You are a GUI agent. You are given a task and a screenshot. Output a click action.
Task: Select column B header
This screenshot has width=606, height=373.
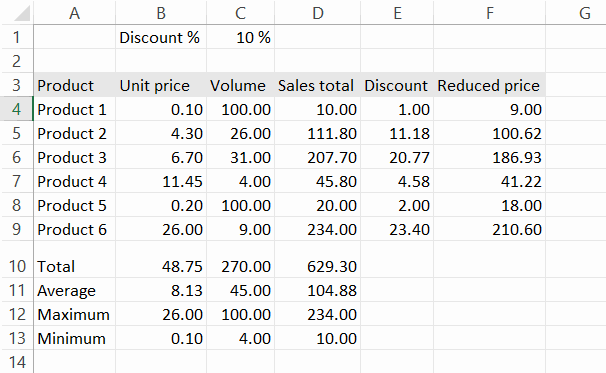point(161,13)
